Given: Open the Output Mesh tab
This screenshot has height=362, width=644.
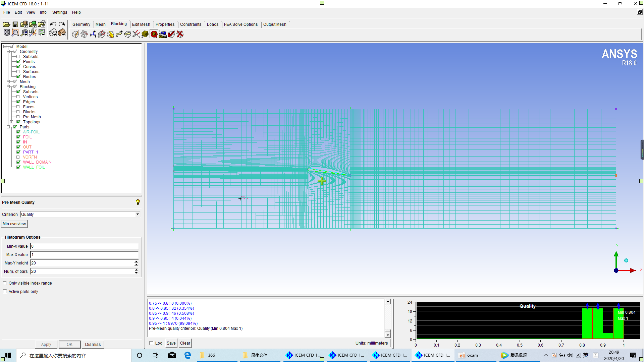Looking at the screenshot, I should tap(275, 24).
